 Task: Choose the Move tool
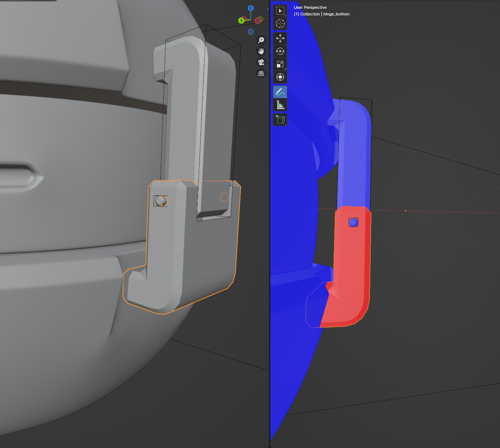point(280,38)
